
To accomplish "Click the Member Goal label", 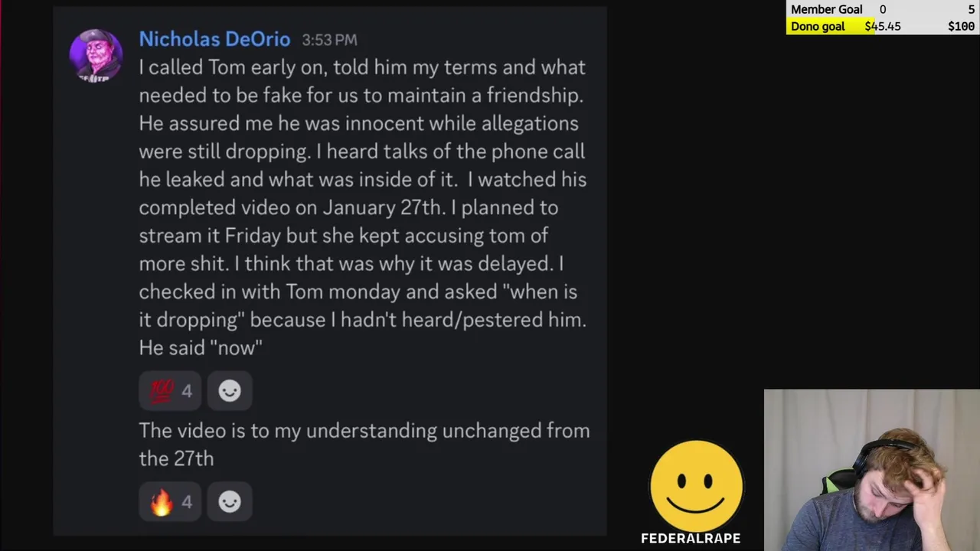I will point(826,9).
